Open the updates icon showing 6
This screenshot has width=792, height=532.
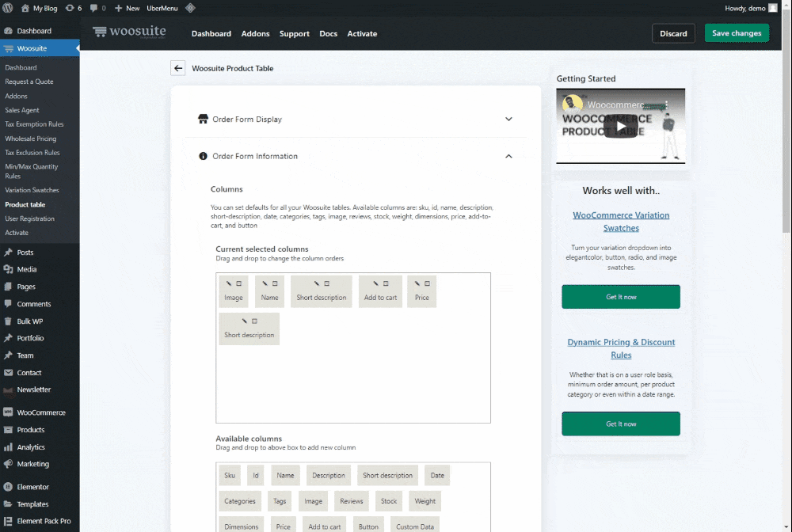pos(73,8)
